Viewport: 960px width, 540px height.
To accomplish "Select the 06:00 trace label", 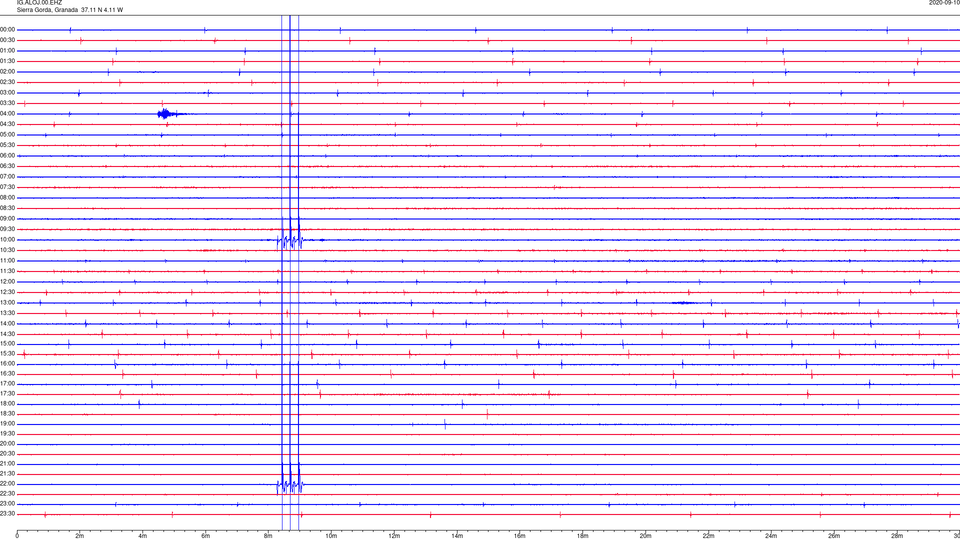I will 8,156.
